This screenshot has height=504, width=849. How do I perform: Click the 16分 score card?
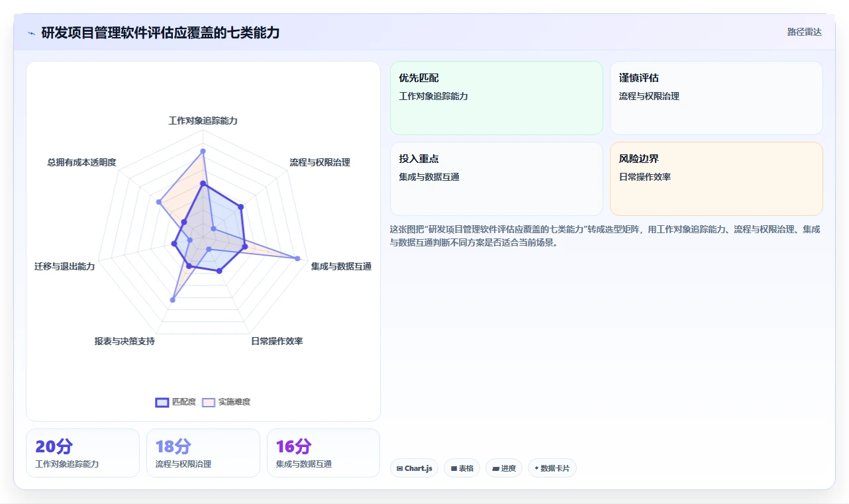324,453
